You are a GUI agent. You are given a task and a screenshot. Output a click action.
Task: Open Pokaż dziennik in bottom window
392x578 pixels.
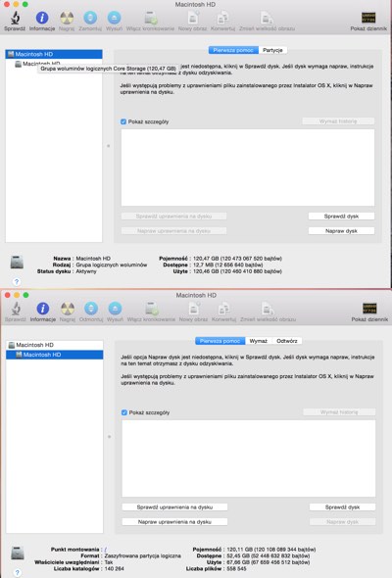pos(369,309)
